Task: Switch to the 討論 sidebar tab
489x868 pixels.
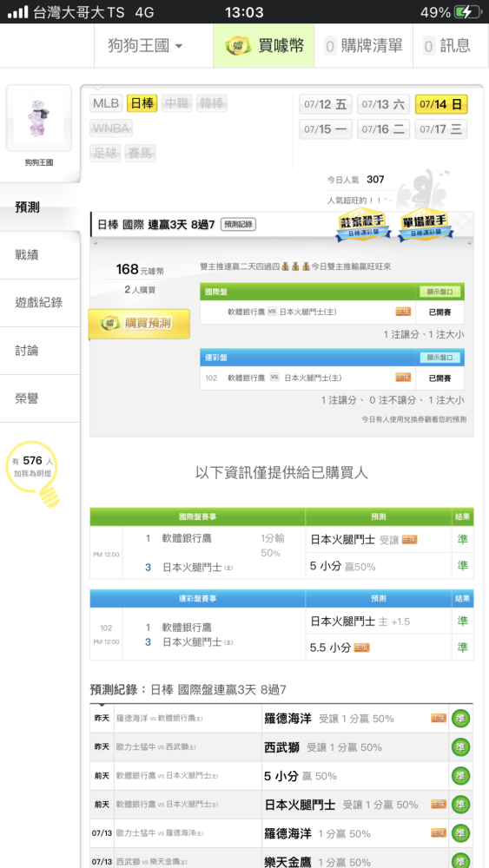Action: (40, 351)
